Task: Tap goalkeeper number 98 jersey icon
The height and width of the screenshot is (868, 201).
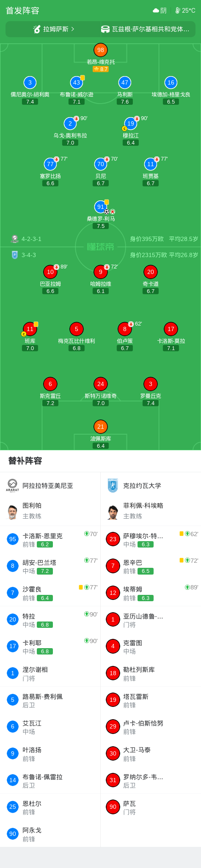Action: [101, 50]
